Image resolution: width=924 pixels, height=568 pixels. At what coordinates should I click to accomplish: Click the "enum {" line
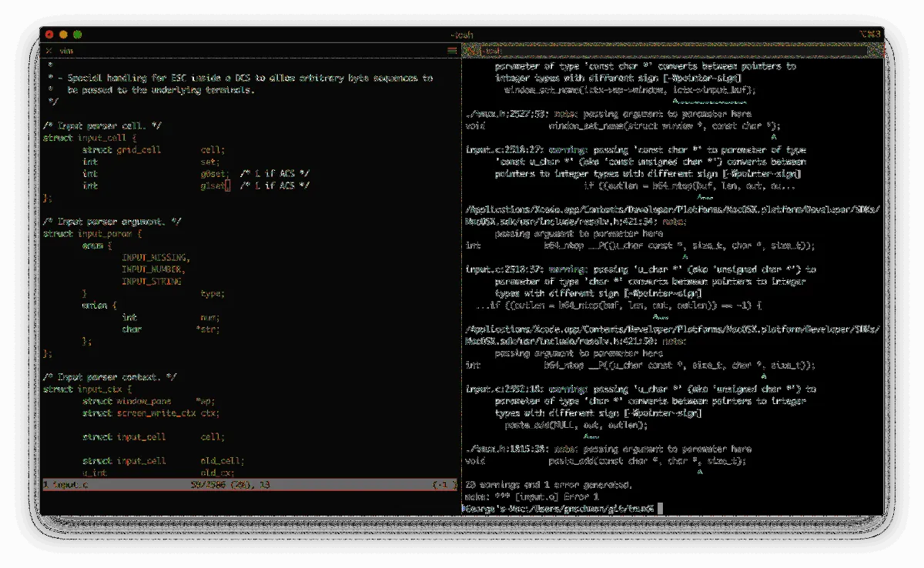tap(97, 246)
